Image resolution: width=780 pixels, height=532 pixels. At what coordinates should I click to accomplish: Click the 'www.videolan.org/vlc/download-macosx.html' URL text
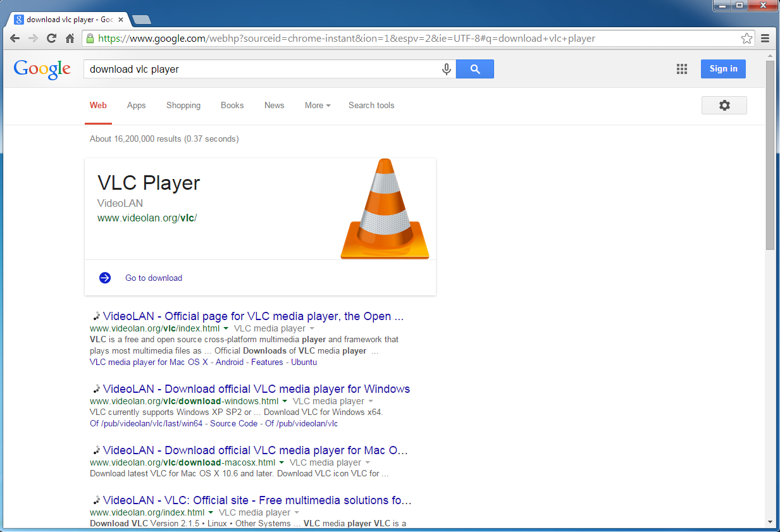pyautogui.click(x=183, y=463)
